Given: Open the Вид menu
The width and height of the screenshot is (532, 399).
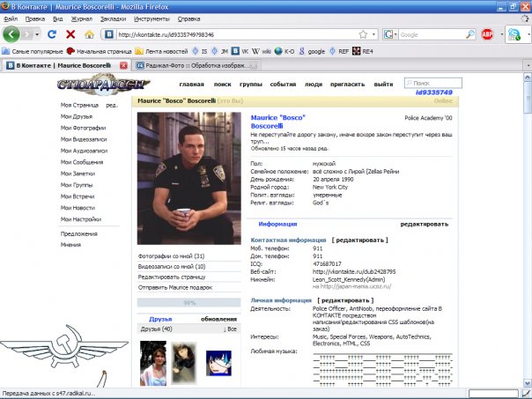Looking at the screenshot, I should click(x=57, y=19).
